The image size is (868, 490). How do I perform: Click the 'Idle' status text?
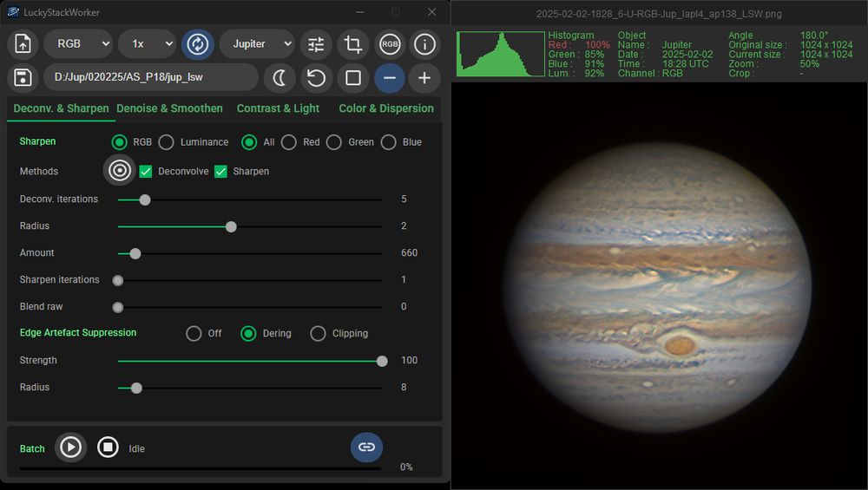point(137,448)
